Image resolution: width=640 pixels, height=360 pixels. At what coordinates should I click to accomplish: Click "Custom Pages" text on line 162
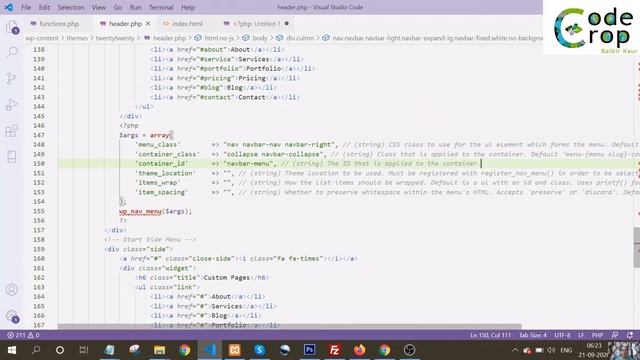[227, 278]
